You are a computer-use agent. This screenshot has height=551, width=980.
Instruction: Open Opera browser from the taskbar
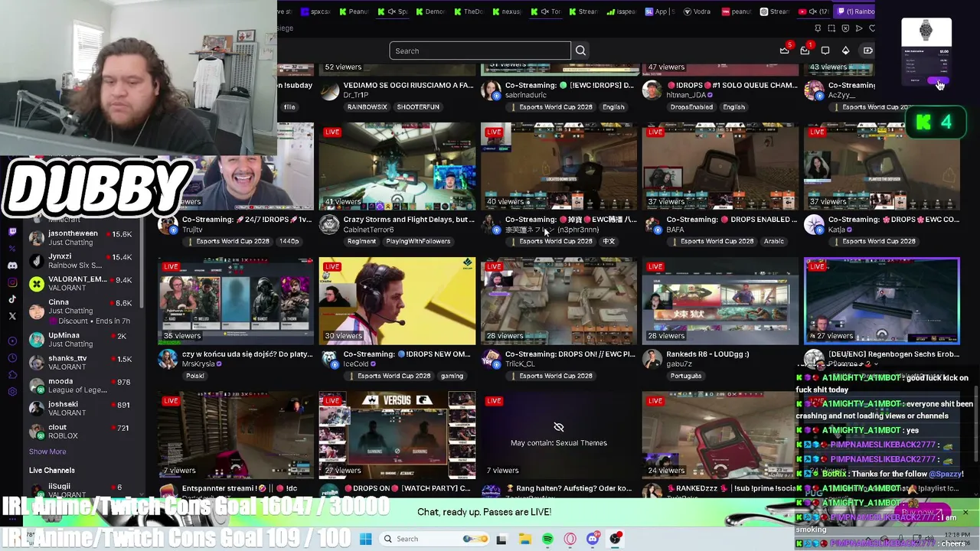tap(570, 539)
